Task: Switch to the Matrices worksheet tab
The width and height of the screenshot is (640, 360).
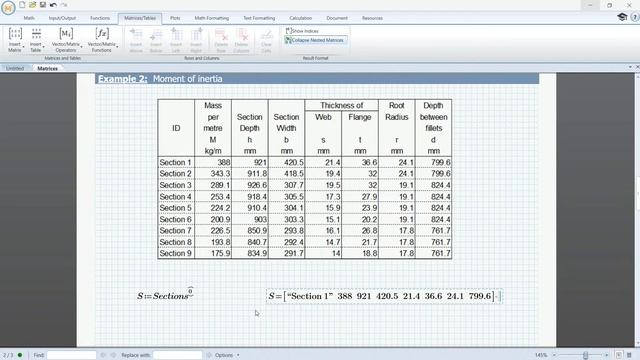Action: (x=47, y=69)
